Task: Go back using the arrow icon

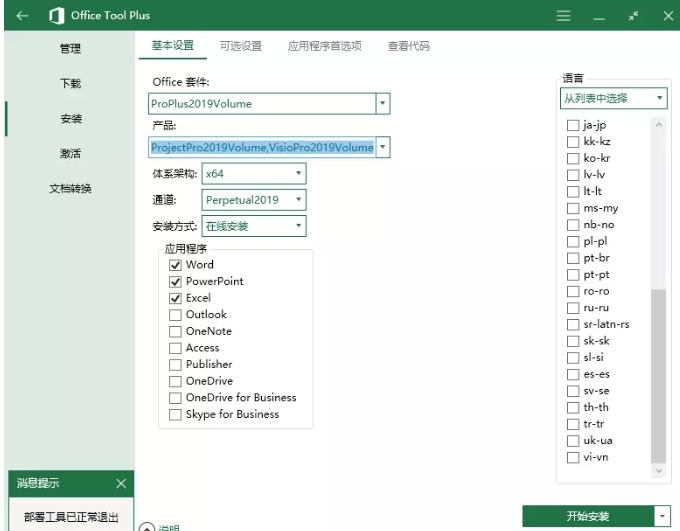Action: 22,16
